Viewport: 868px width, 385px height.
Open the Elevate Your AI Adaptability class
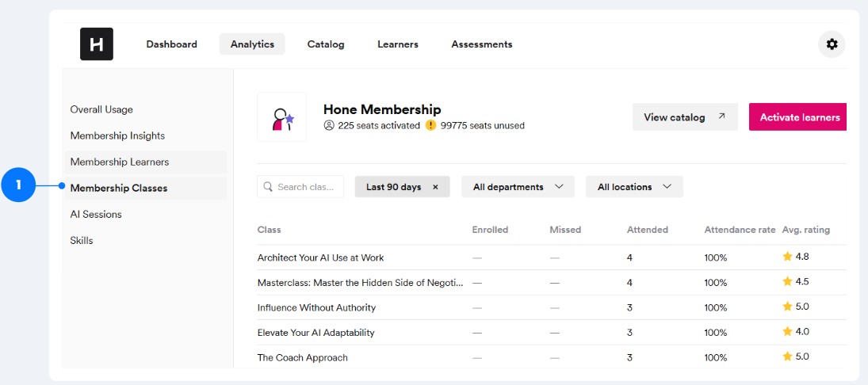[316, 333]
